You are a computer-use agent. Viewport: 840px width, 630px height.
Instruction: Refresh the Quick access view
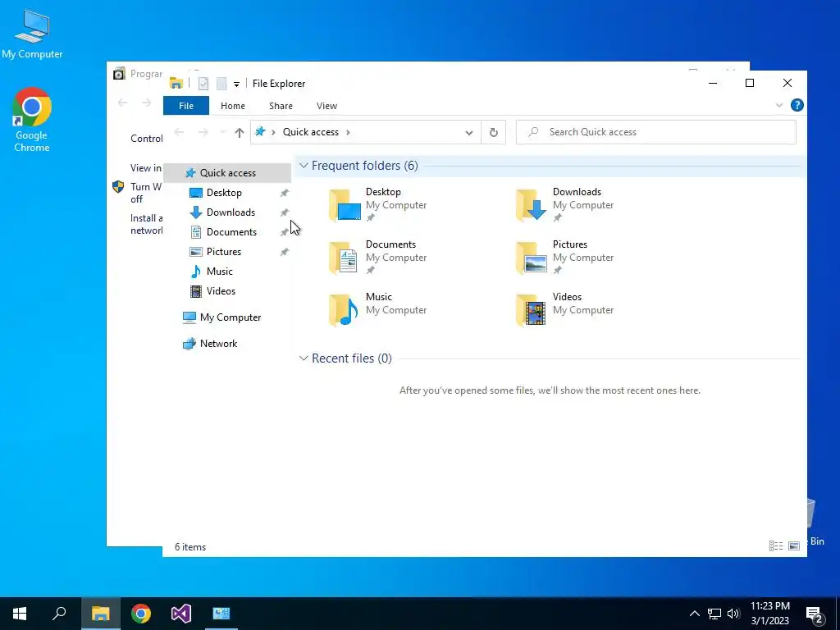493,132
